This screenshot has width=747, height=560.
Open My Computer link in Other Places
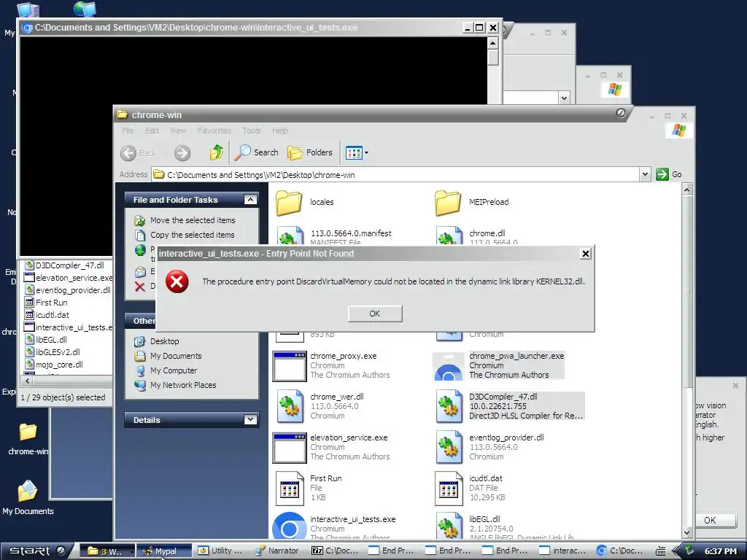(174, 370)
